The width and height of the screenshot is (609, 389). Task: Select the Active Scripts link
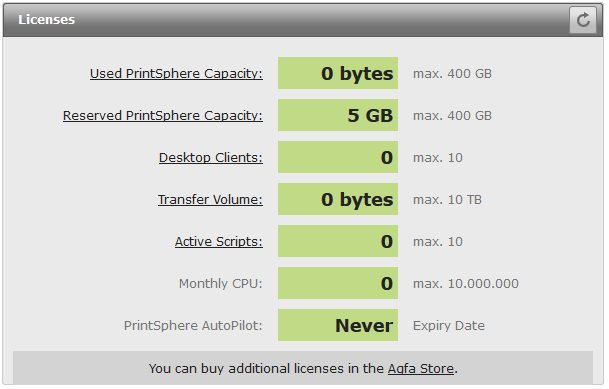[219, 241]
